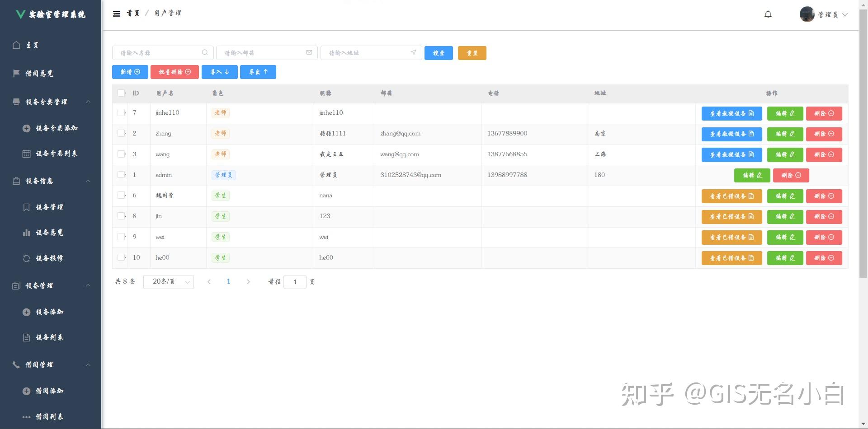Viewport: 868px width, 429px height.
Task: Select the 借阅总览 flag icon
Action: coord(16,73)
